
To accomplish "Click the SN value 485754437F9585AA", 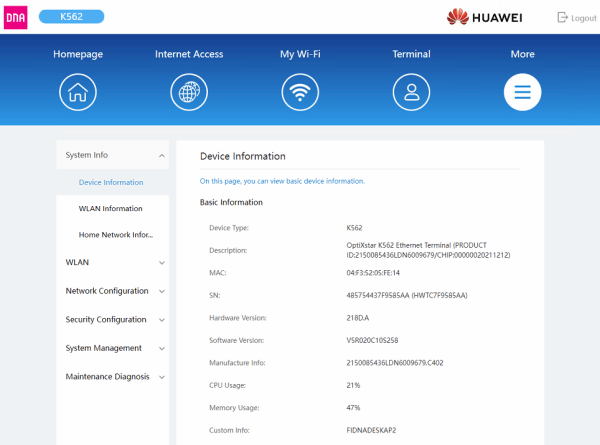I will click(407, 295).
